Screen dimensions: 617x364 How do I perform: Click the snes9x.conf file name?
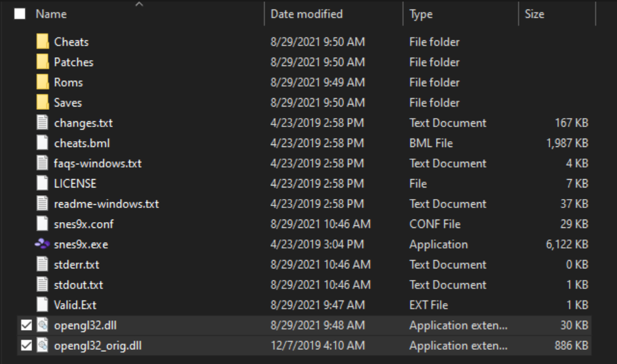pyautogui.click(x=83, y=224)
